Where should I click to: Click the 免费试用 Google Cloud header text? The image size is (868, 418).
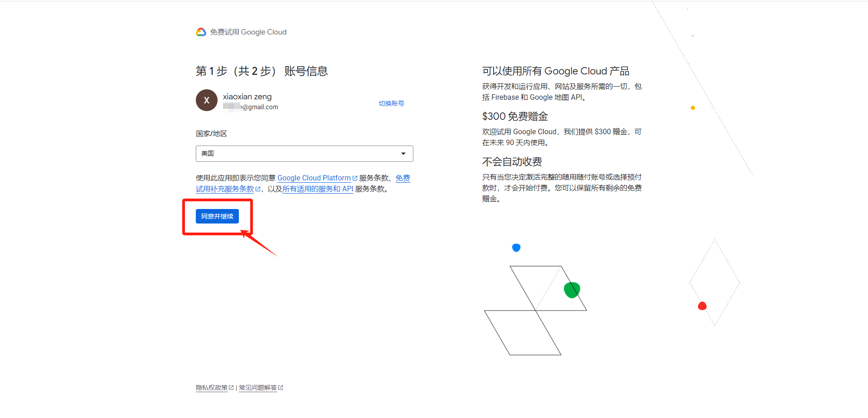pyautogui.click(x=248, y=32)
